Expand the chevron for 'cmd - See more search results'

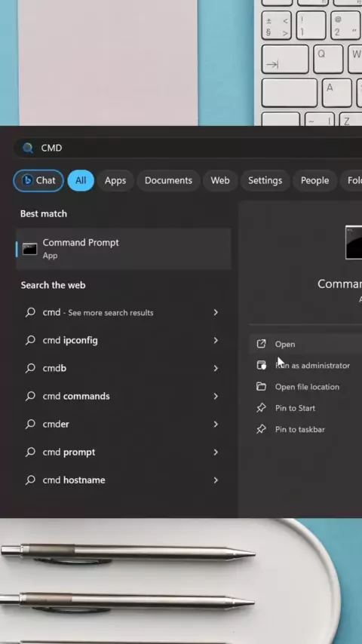coord(216,312)
